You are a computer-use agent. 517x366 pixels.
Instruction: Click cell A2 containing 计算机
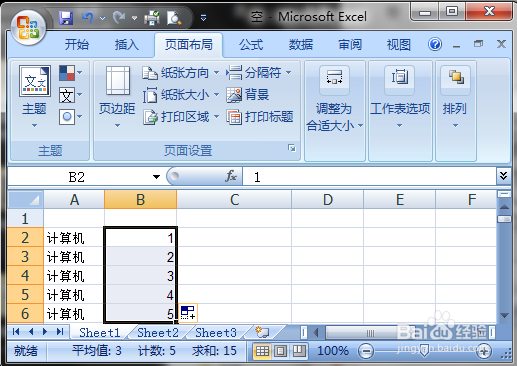point(74,237)
